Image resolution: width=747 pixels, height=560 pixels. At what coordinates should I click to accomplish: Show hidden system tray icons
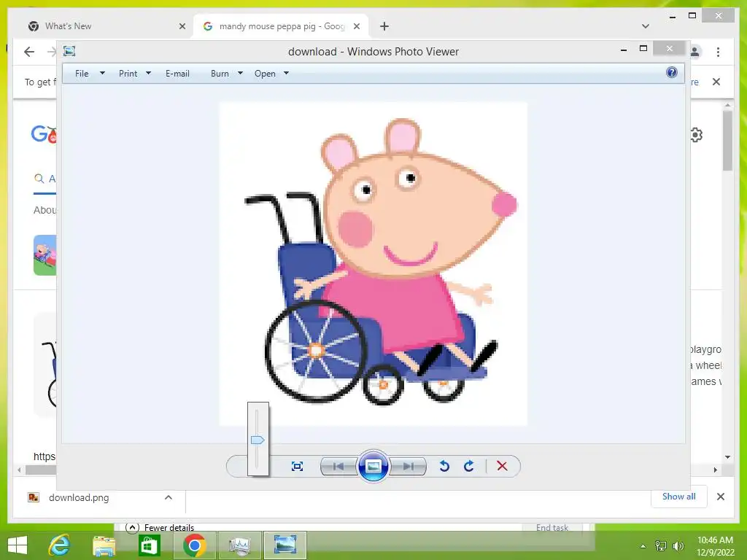click(x=643, y=545)
